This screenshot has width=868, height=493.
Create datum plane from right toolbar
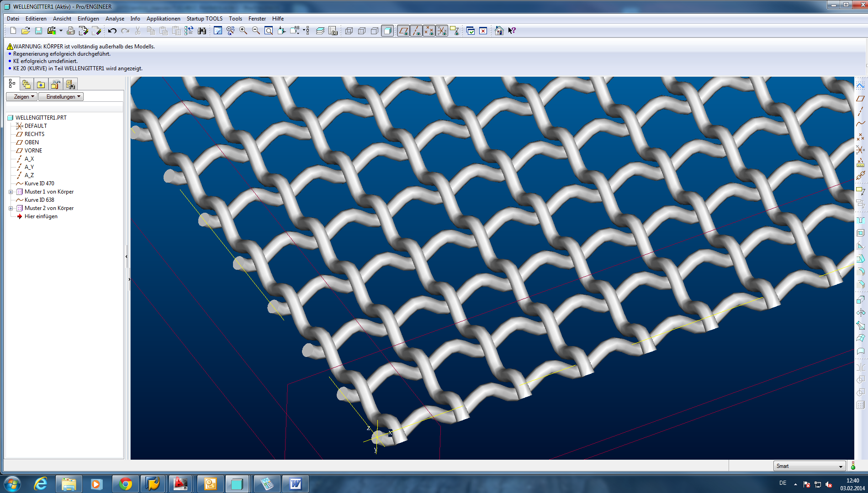tap(861, 98)
